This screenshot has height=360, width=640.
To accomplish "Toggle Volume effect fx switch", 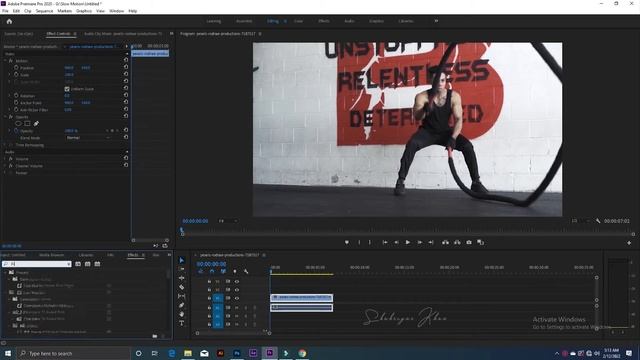I will click(x=11, y=159).
